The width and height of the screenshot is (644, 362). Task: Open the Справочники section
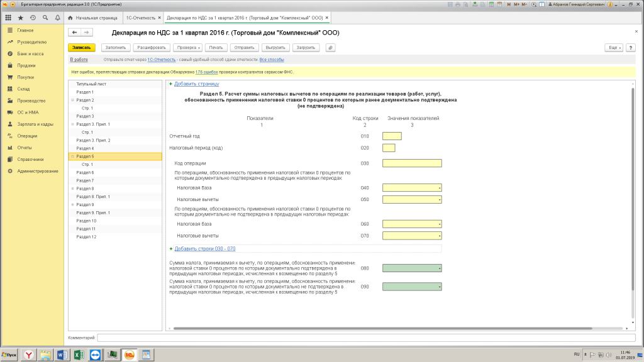pyautogui.click(x=30, y=159)
